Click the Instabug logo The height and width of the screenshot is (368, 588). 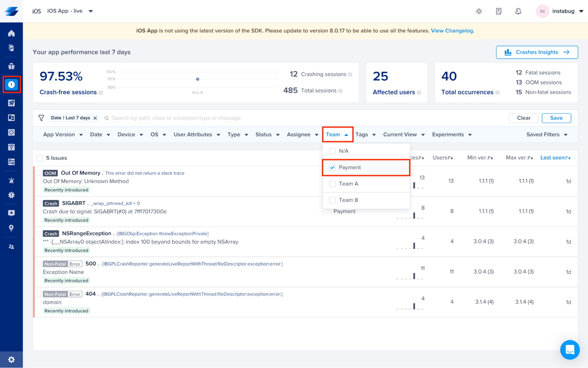click(x=11, y=11)
